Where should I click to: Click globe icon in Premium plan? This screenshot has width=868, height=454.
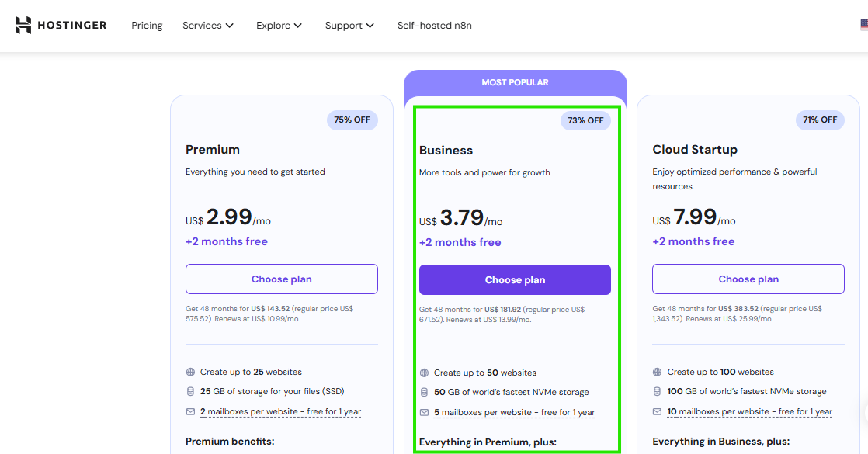(x=191, y=372)
